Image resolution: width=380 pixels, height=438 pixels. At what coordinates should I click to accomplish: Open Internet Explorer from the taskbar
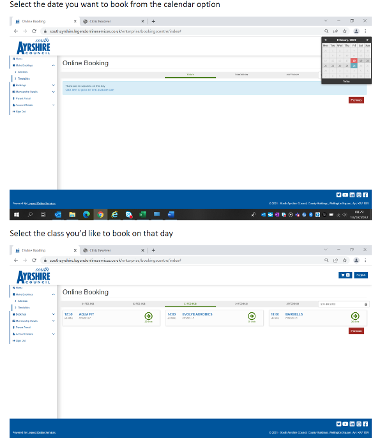pos(114,214)
